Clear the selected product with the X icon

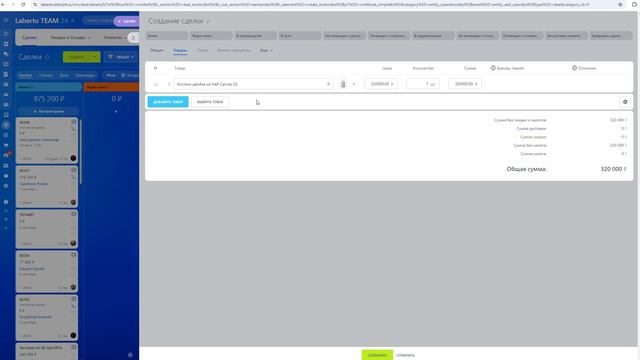[328, 84]
